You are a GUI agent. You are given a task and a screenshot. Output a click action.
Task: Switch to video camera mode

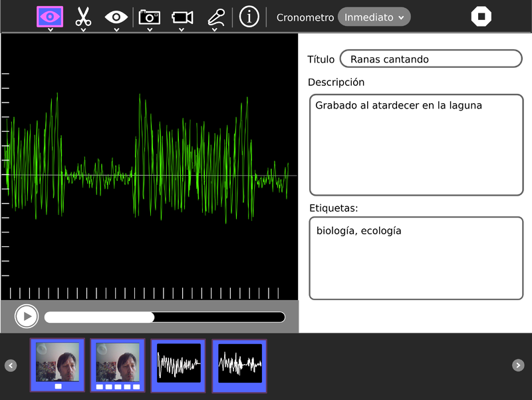(182, 17)
